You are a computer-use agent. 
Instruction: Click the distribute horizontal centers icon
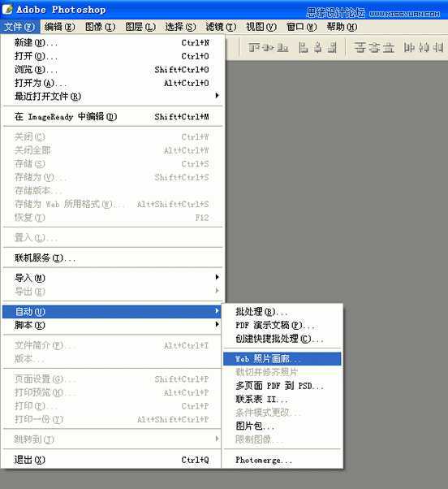424,47
